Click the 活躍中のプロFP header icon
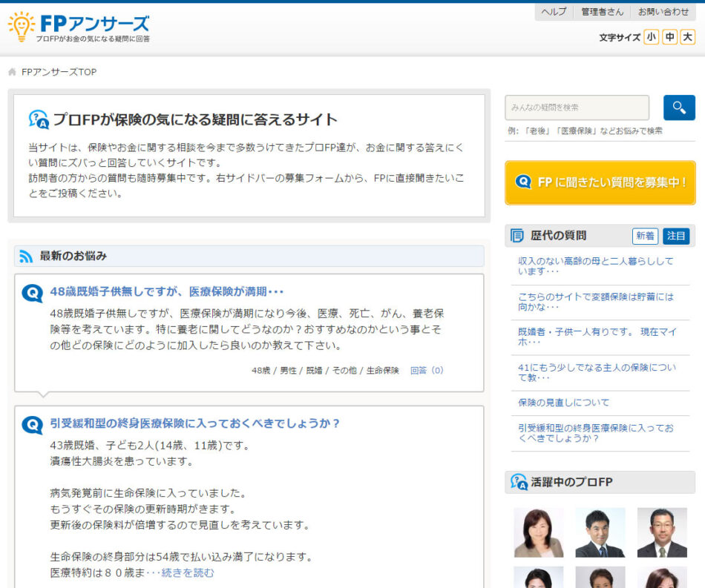 click(519, 482)
